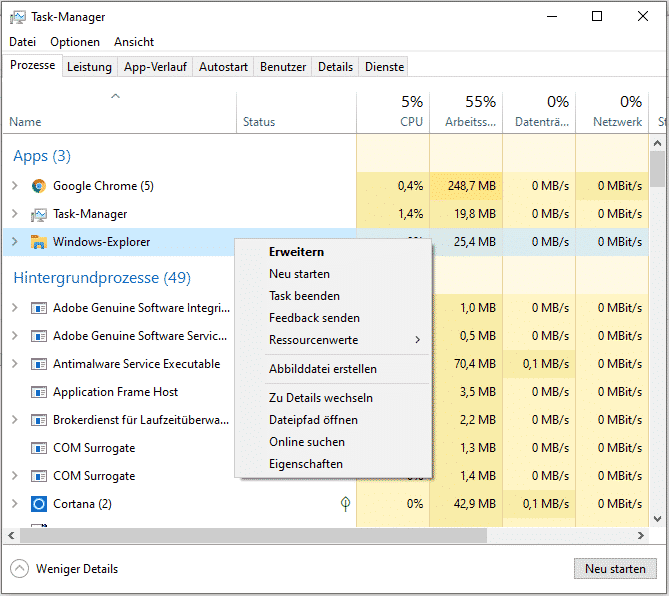Image resolution: width=669 pixels, height=596 pixels.
Task: Click the horizontal scrollbar right arrow
Action: [x=641, y=536]
